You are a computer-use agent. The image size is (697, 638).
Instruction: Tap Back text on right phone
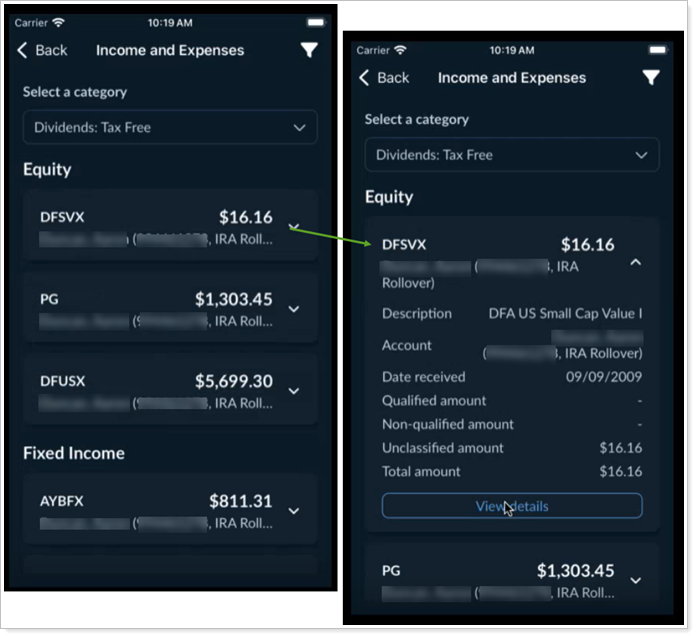[393, 78]
